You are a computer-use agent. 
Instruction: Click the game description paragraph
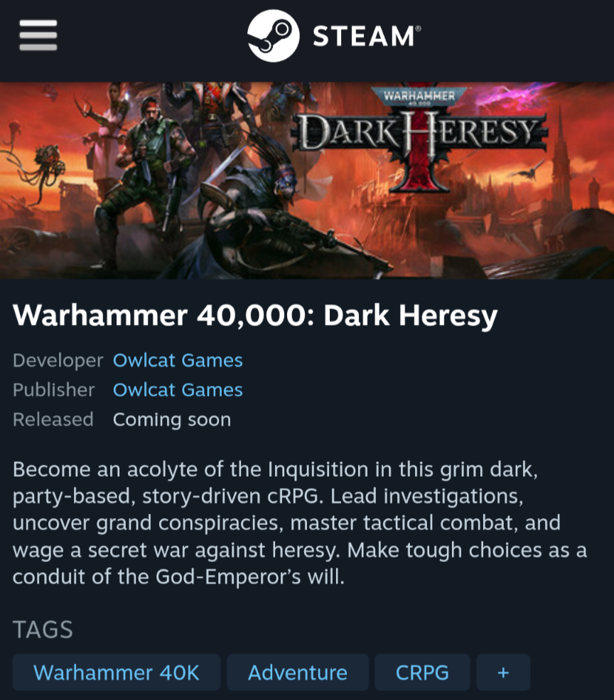coord(300,523)
